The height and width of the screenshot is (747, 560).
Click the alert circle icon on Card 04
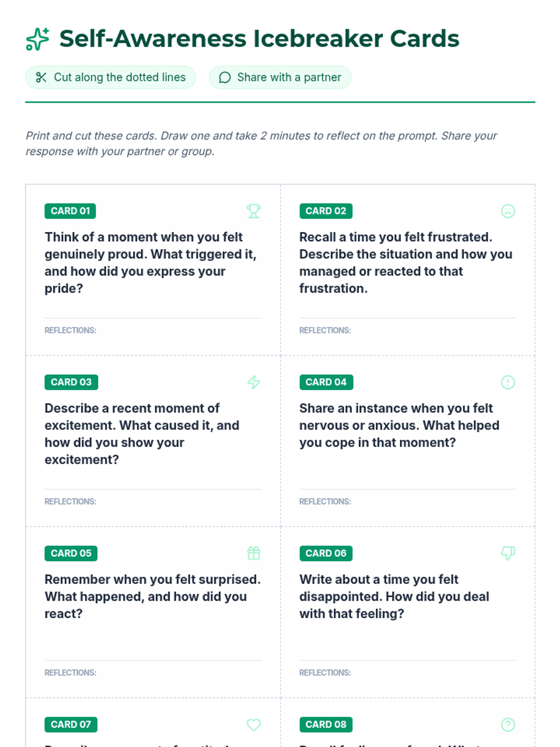508,382
